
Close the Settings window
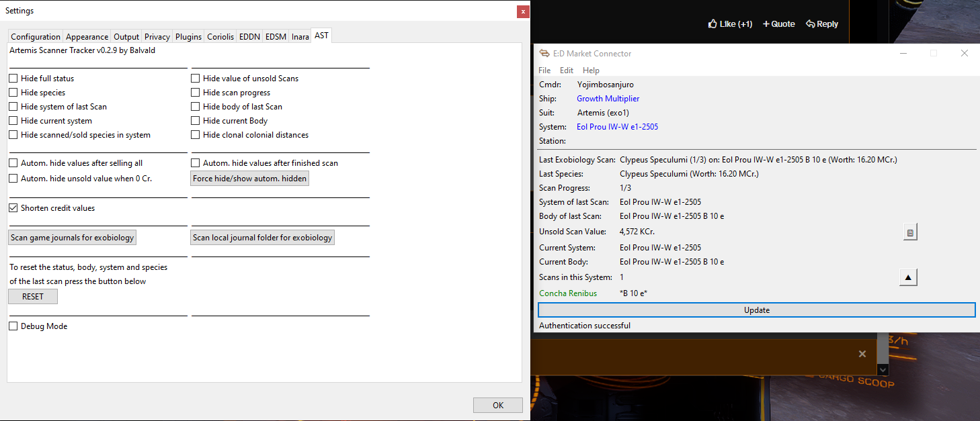[x=522, y=11]
